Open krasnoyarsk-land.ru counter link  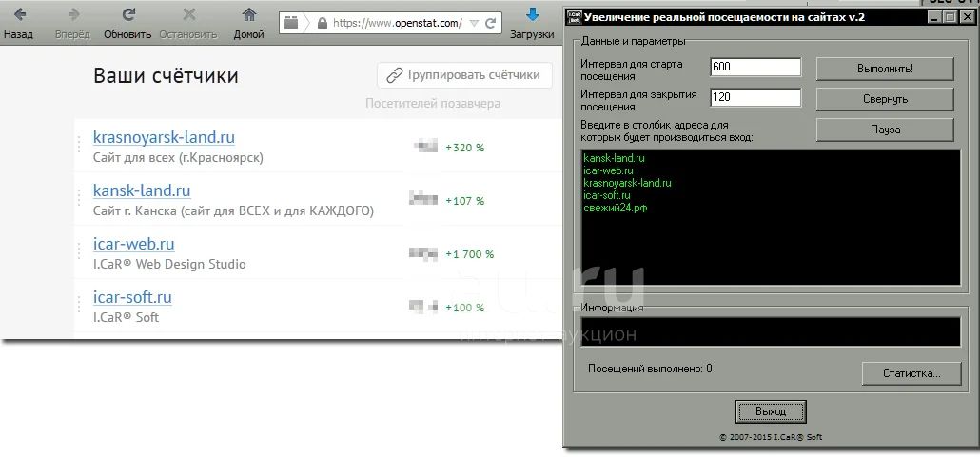(164, 137)
